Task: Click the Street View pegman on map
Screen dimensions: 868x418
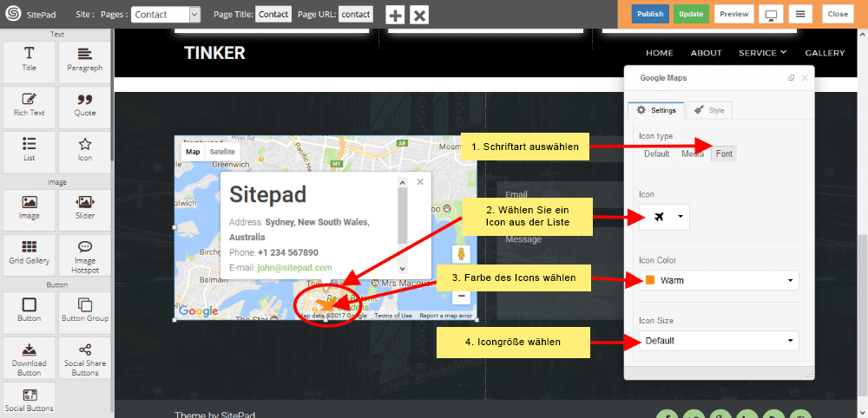Action: point(461,255)
